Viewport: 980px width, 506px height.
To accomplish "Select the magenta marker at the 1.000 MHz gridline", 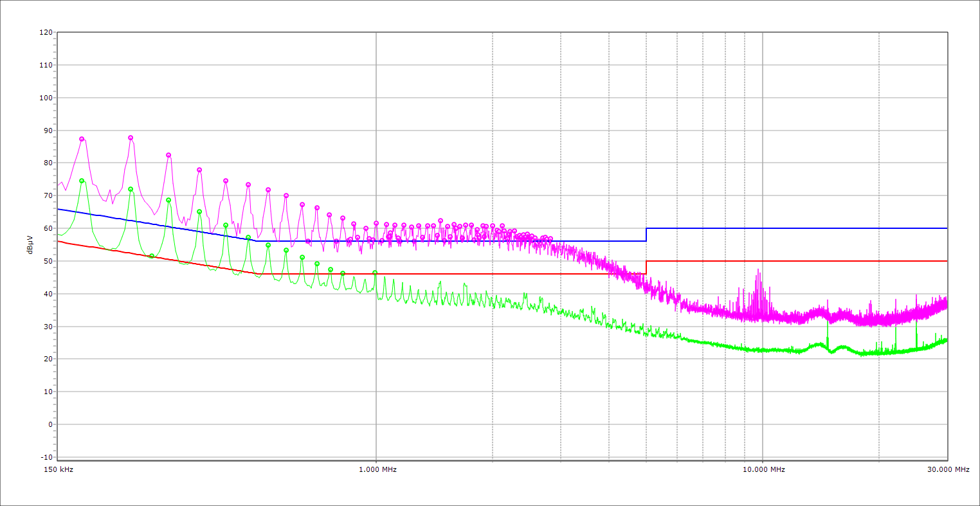I will pyautogui.click(x=376, y=223).
